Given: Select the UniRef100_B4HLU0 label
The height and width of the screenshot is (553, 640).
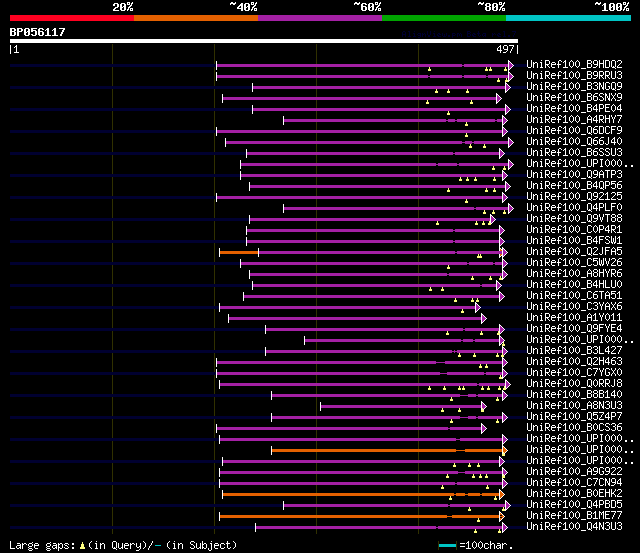Looking at the screenshot, I should click(x=574, y=284).
